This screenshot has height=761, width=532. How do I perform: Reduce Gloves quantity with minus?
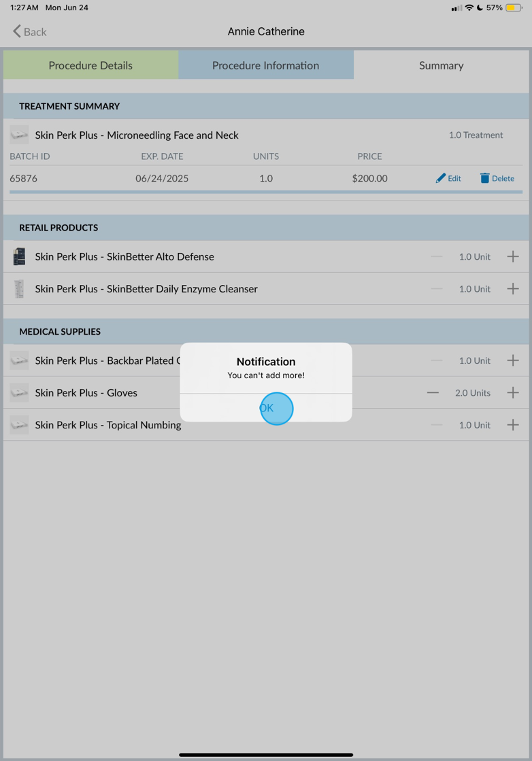[433, 392]
